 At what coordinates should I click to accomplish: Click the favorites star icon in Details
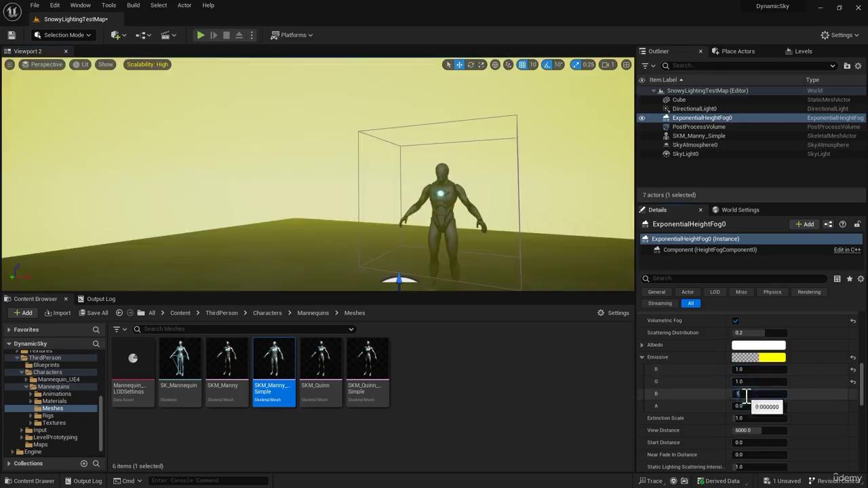click(849, 279)
